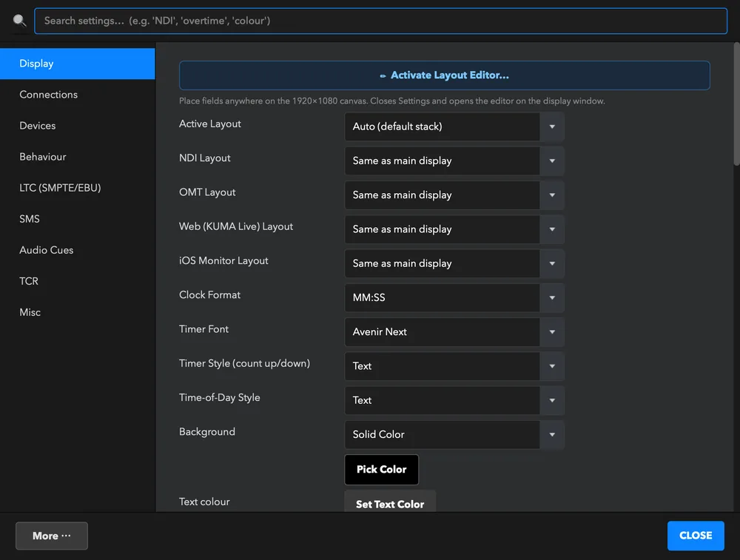This screenshot has width=740, height=560.
Task: Open the Timer Font Avenir Next dropdown
Action: 454,331
